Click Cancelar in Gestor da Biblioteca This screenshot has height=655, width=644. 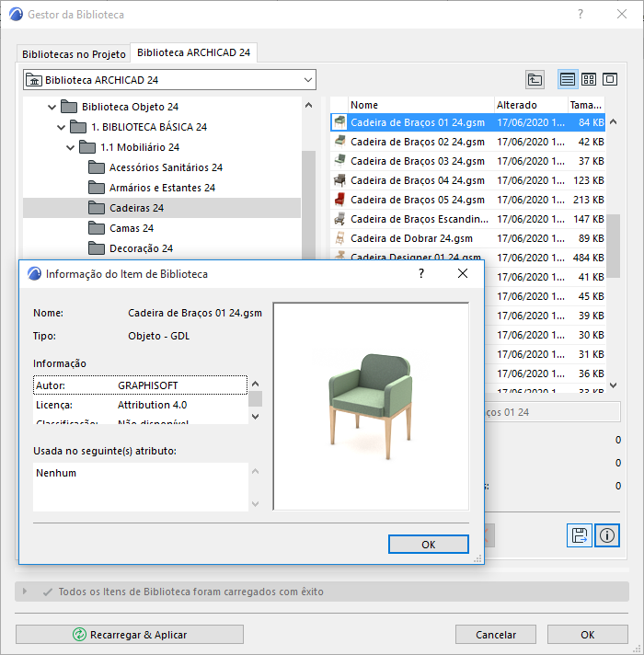[496, 635]
